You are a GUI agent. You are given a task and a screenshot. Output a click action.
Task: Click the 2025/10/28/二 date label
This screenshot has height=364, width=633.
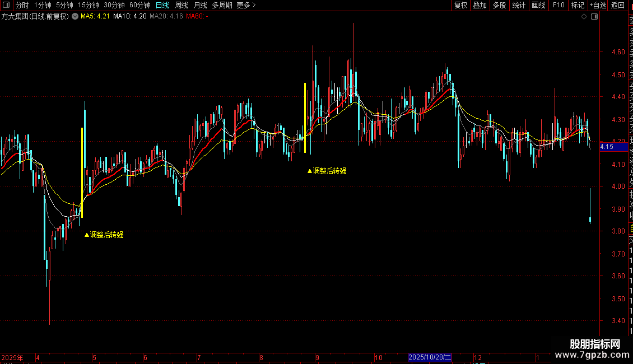point(430,357)
